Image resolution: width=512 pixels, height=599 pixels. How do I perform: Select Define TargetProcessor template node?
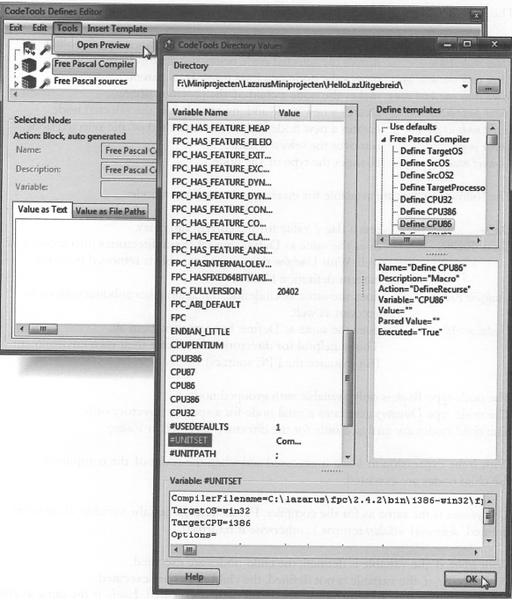442,188
